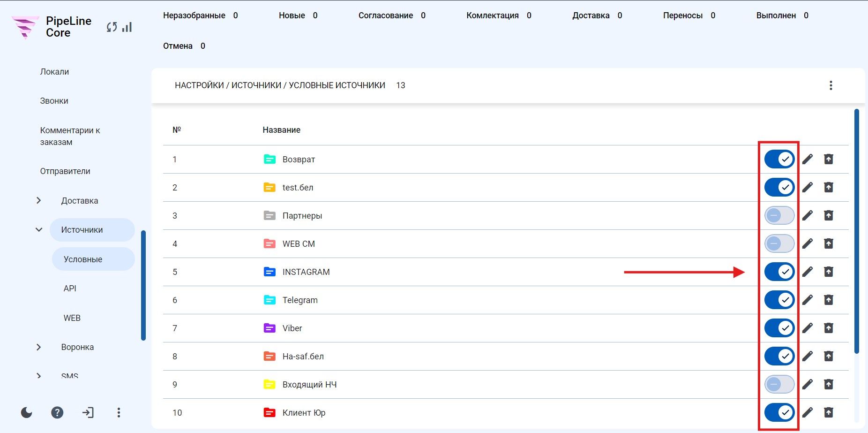Collapse the Источники sidebar section chevron

[x=39, y=230]
